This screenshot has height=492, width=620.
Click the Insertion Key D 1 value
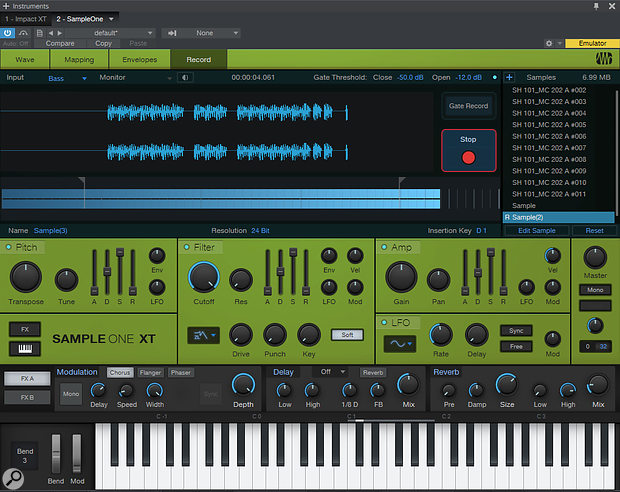point(481,231)
